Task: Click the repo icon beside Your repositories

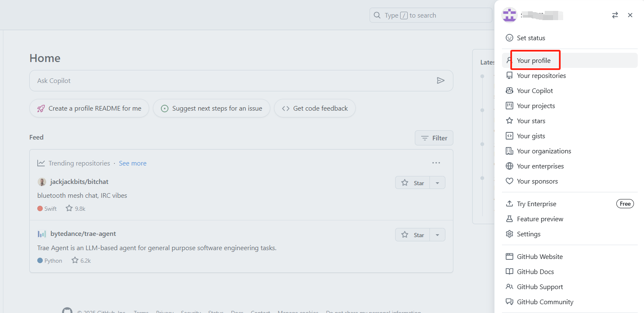Action: (x=510, y=75)
